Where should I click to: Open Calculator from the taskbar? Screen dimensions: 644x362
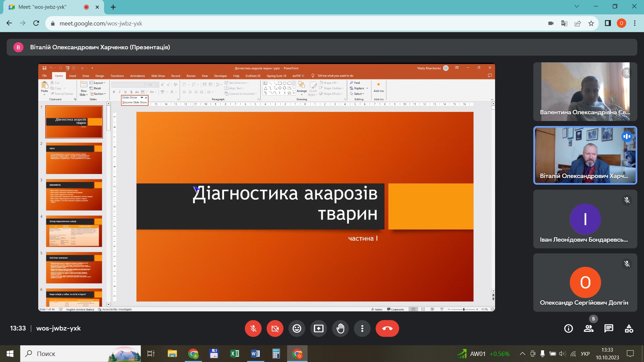(276, 354)
